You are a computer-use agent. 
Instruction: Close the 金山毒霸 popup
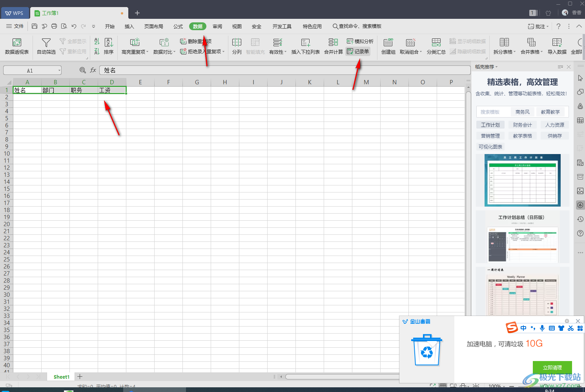pos(578,321)
